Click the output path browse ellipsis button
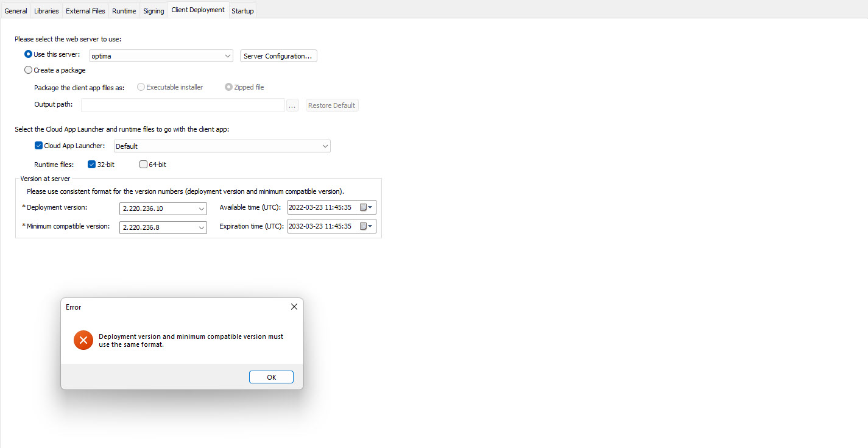Screen dimensions: 868x448 coord(292,105)
